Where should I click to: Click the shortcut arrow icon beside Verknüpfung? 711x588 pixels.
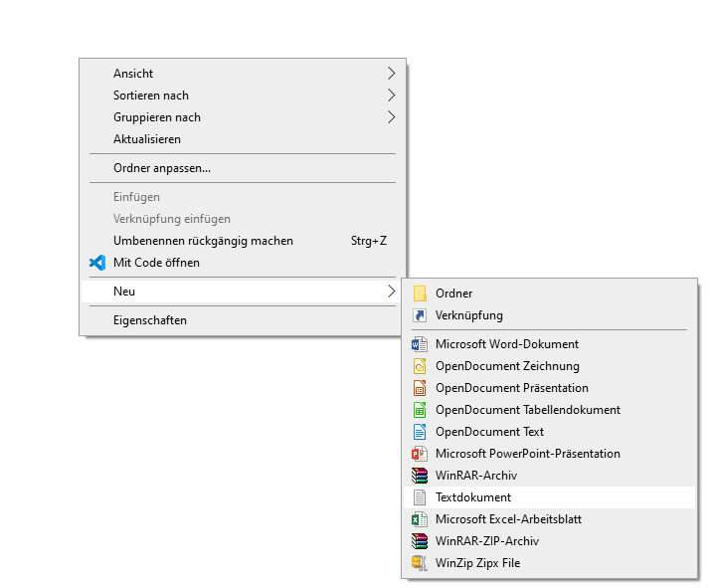click(x=420, y=315)
